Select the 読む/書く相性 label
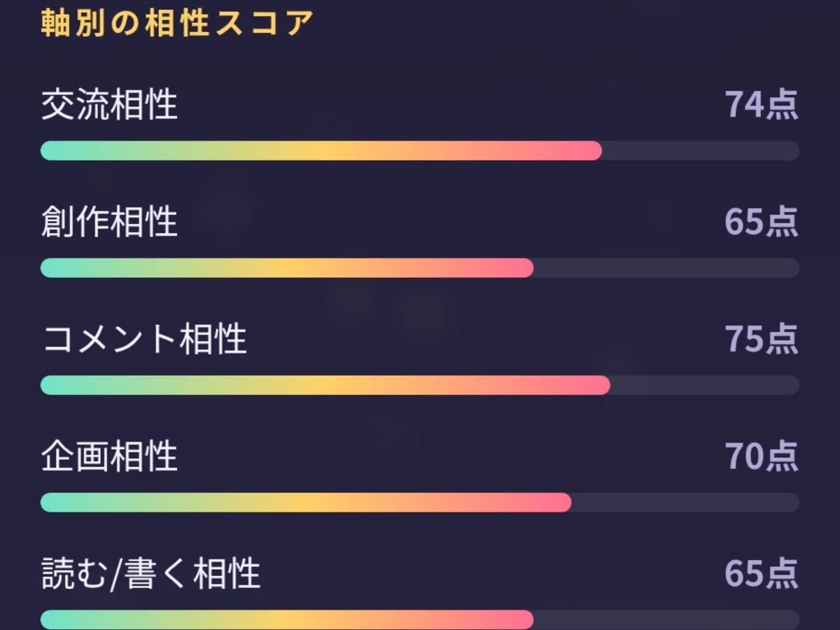Viewport: 840px width, 630px height. [150, 574]
